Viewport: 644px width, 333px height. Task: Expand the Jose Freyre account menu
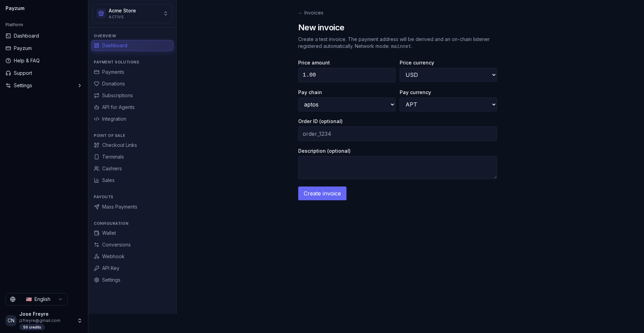pos(80,321)
